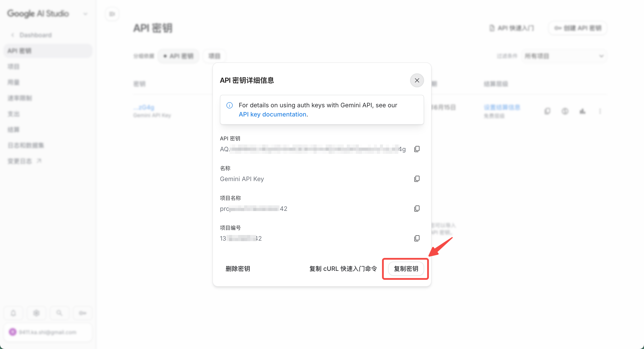The height and width of the screenshot is (349, 644).
Task: Click the 创建 API 密钥 button
Action: tap(577, 28)
